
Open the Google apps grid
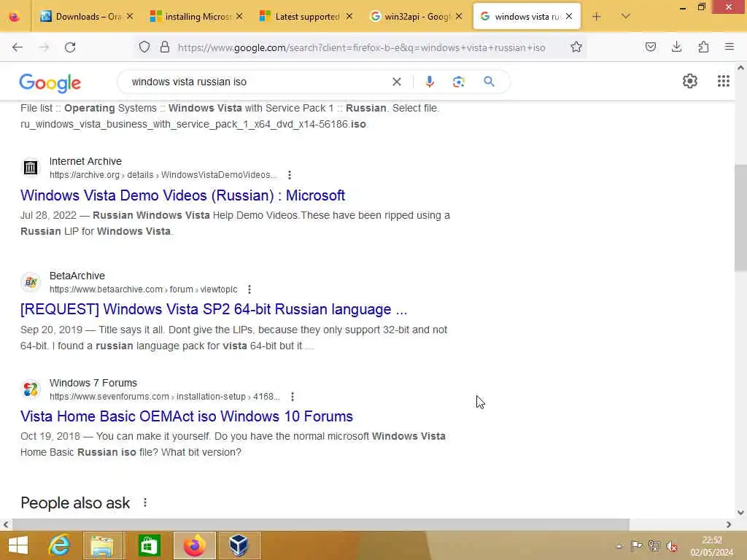(x=723, y=81)
